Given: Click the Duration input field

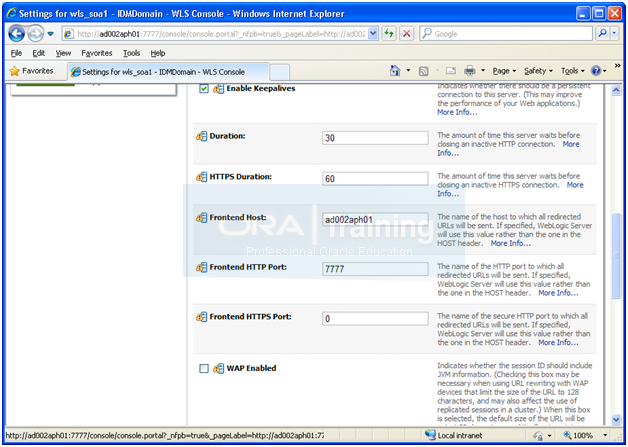Looking at the screenshot, I should click(x=375, y=138).
